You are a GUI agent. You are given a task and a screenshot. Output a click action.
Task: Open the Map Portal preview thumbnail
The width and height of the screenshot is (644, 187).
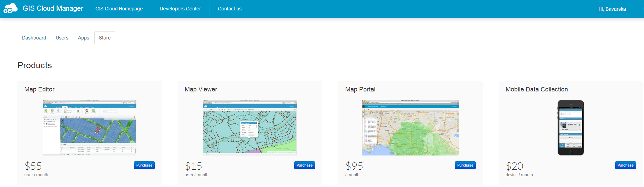[410, 127]
